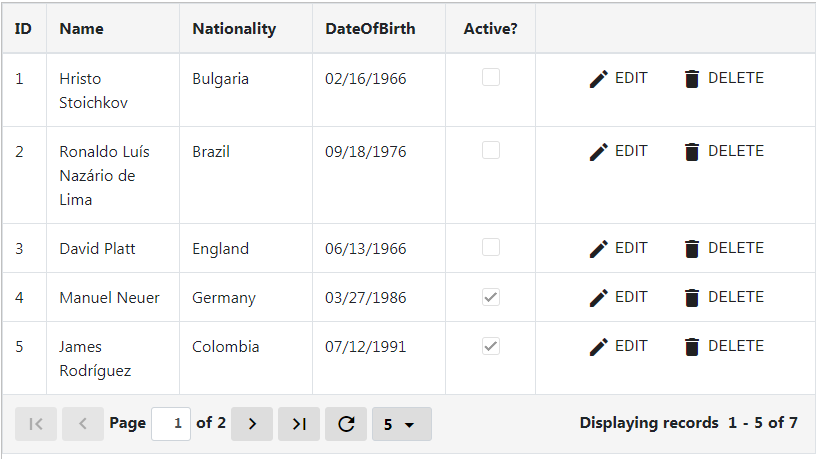The height and width of the screenshot is (459, 830).
Task: Click the pencil icon for James Rodríguez
Action: click(x=598, y=347)
